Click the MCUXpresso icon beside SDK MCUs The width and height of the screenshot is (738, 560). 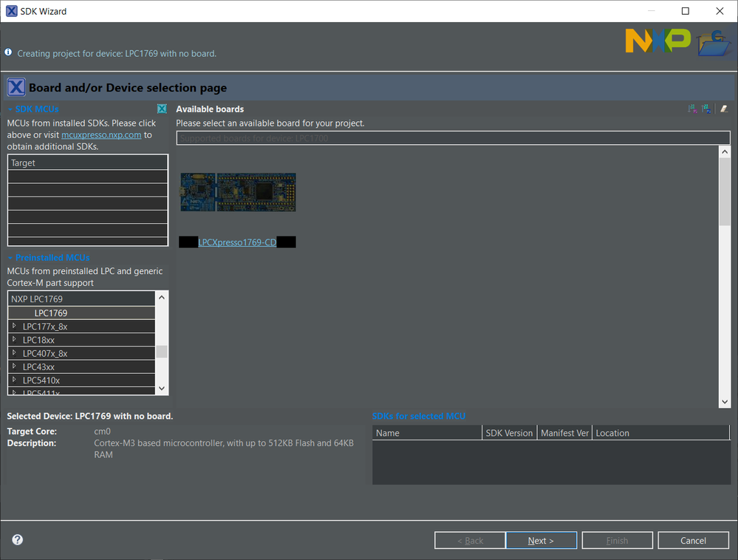[x=162, y=109]
